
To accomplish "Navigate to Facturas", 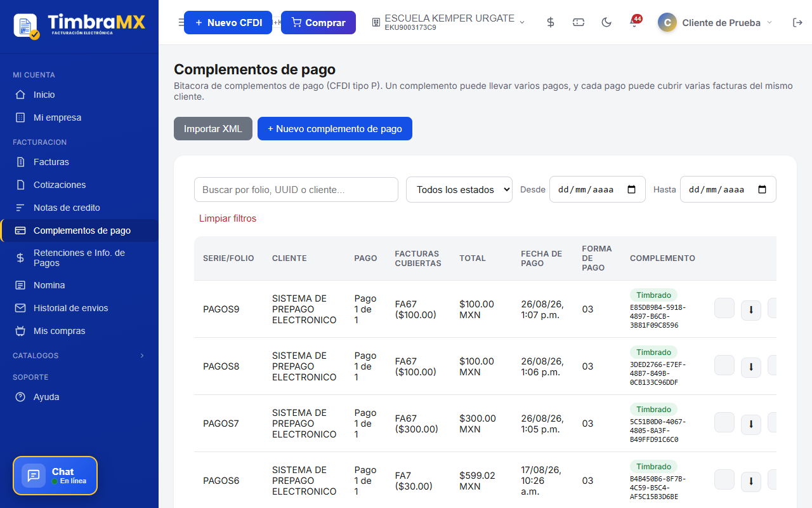I will pos(79,162).
